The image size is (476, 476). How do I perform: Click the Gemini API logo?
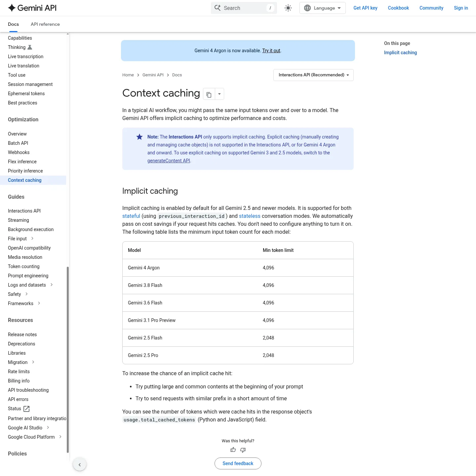pos(32,8)
